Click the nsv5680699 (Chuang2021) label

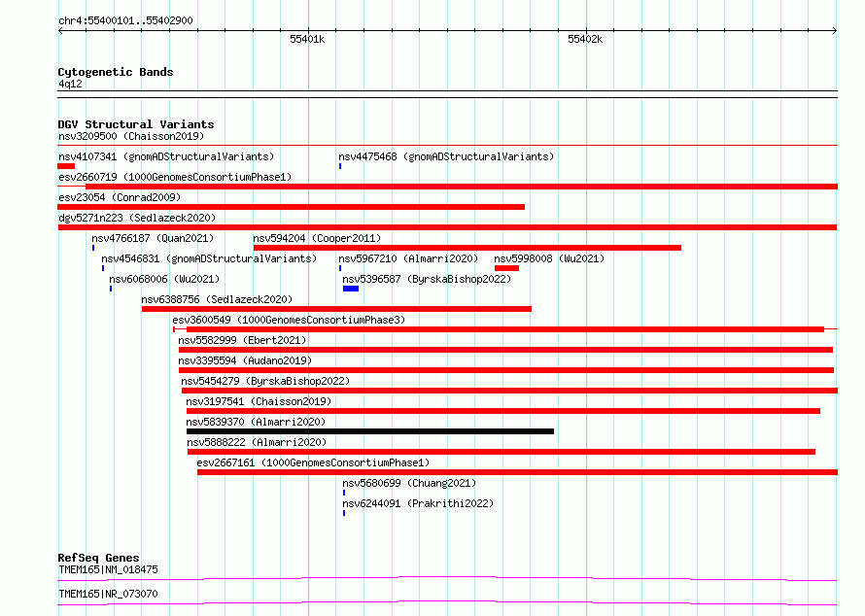click(409, 483)
